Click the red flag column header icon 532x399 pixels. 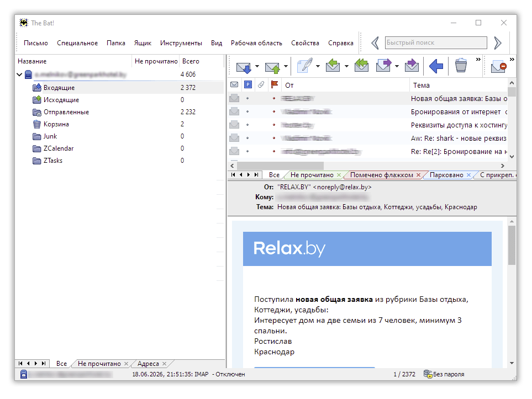[275, 84]
